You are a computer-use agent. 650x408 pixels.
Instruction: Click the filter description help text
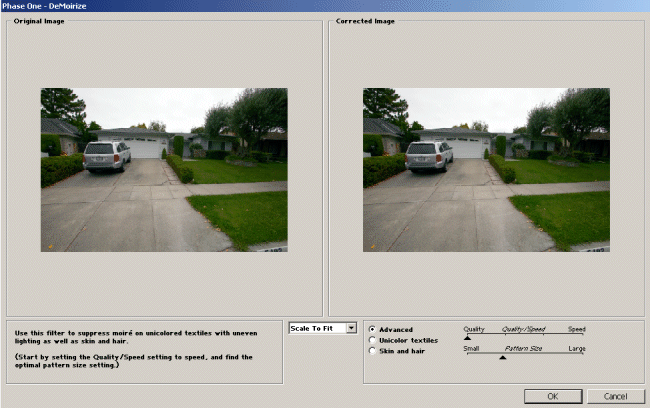pyautogui.click(x=136, y=349)
